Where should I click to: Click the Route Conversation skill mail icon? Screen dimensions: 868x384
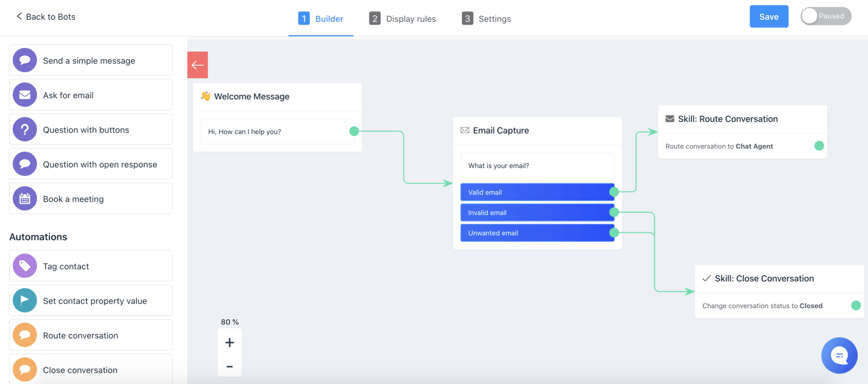[670, 119]
